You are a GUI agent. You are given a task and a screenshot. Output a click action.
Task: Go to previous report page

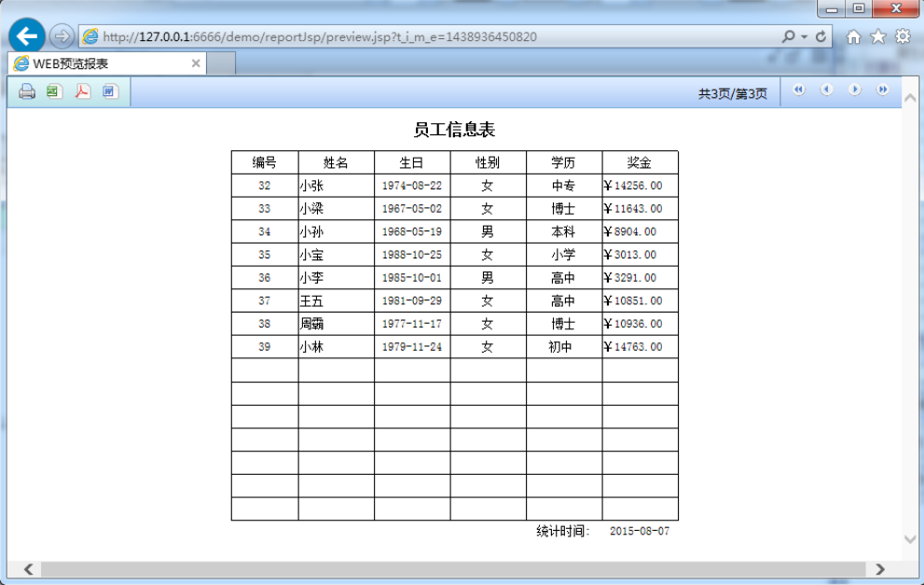pos(827,90)
